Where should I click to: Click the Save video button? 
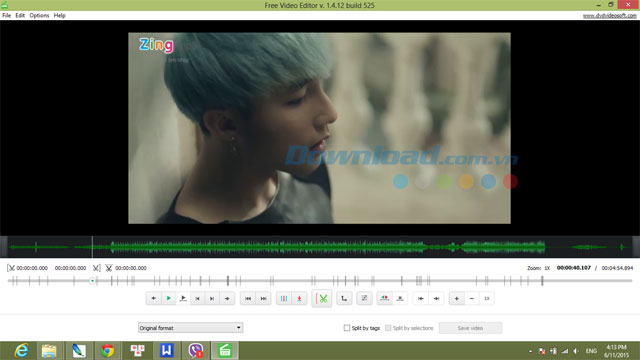click(x=470, y=328)
